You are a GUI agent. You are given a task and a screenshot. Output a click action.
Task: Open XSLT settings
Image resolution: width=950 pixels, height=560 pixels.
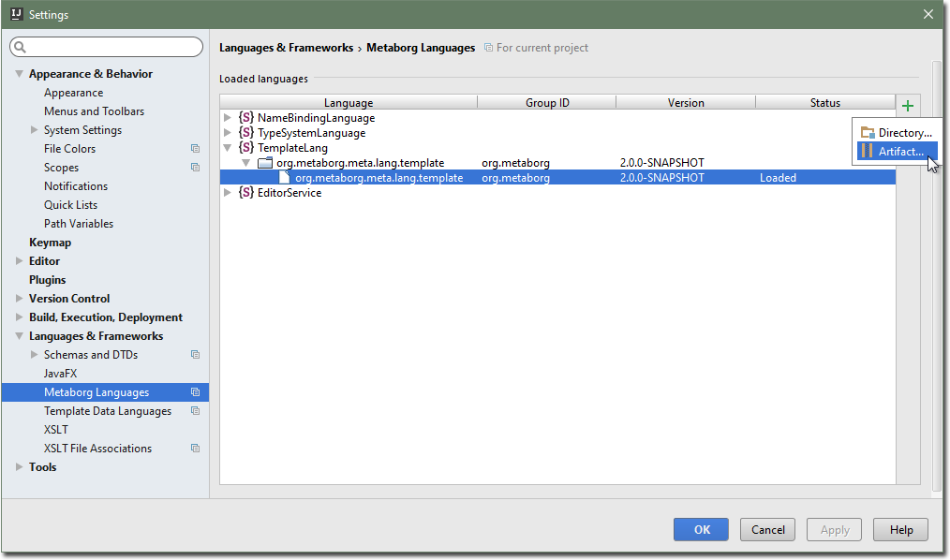(x=55, y=430)
